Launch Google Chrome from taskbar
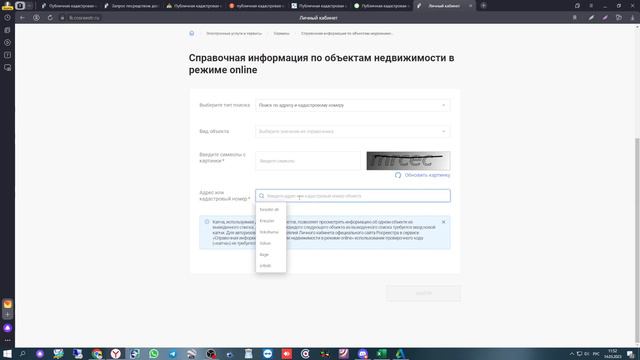The height and width of the screenshot is (360, 640). click(x=97, y=353)
